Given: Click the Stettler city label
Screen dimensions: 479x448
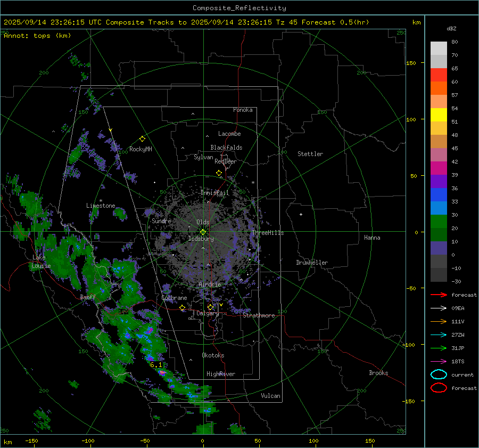Looking at the screenshot, I should pos(310,154).
